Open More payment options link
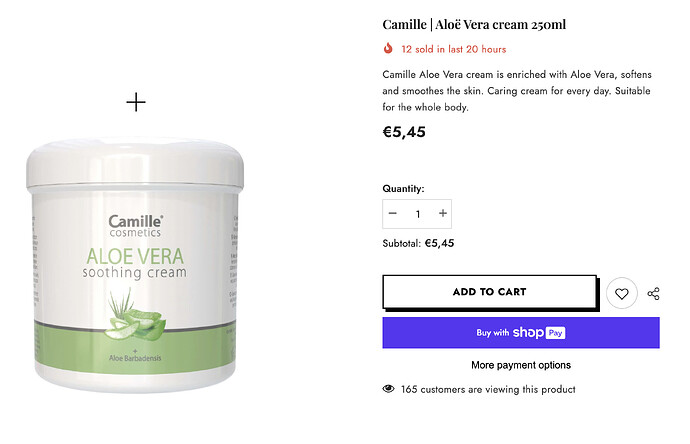The height and width of the screenshot is (444, 690). tap(521, 365)
